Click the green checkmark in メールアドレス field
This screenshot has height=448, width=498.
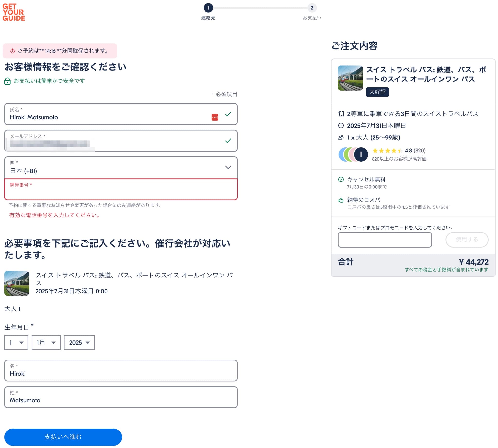tap(228, 141)
